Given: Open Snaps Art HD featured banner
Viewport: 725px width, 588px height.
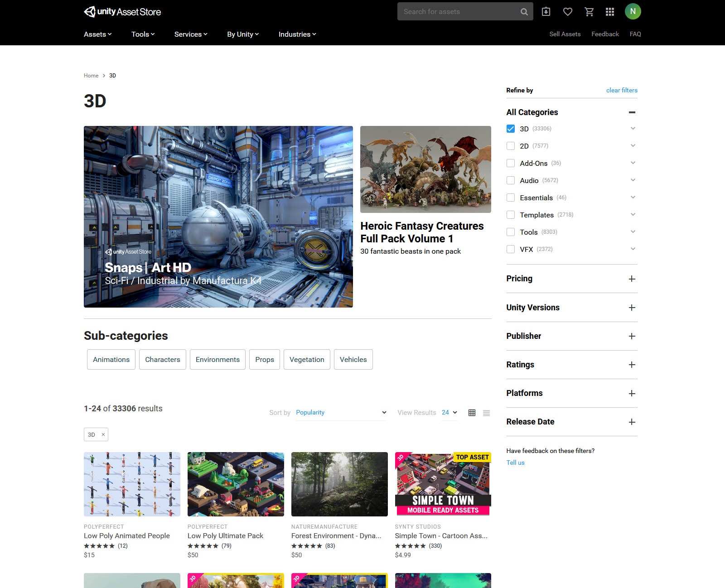Looking at the screenshot, I should 218,217.
